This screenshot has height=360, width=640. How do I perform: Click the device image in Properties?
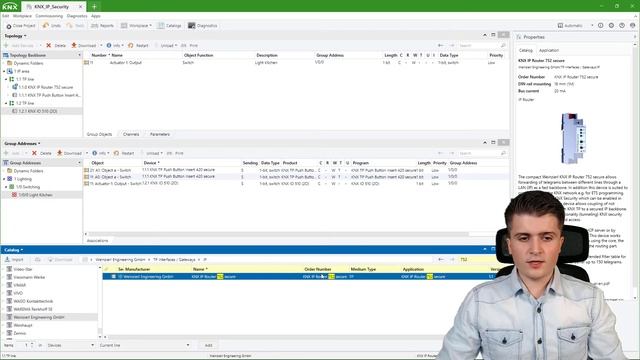(573, 138)
